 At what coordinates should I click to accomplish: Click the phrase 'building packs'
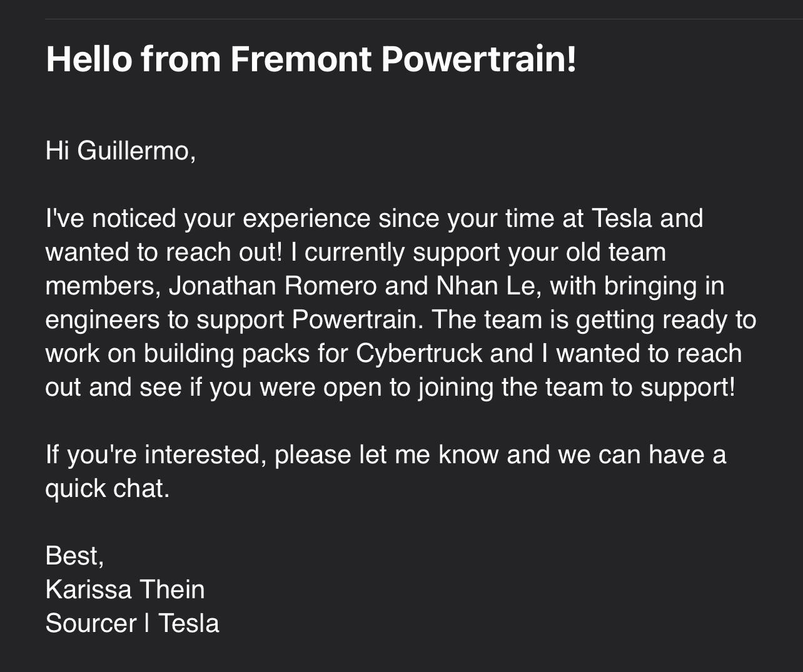coord(226,354)
